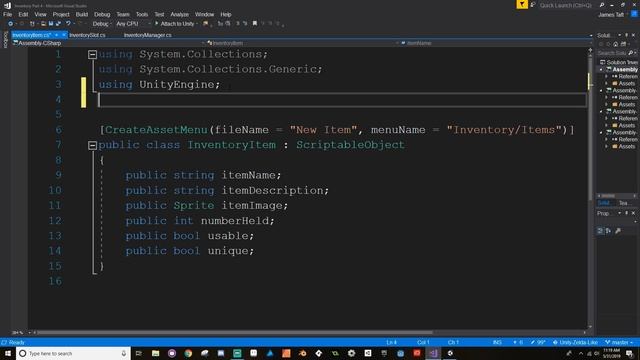
Task: Click the editor horizontal scrollbar
Action: [235, 332]
